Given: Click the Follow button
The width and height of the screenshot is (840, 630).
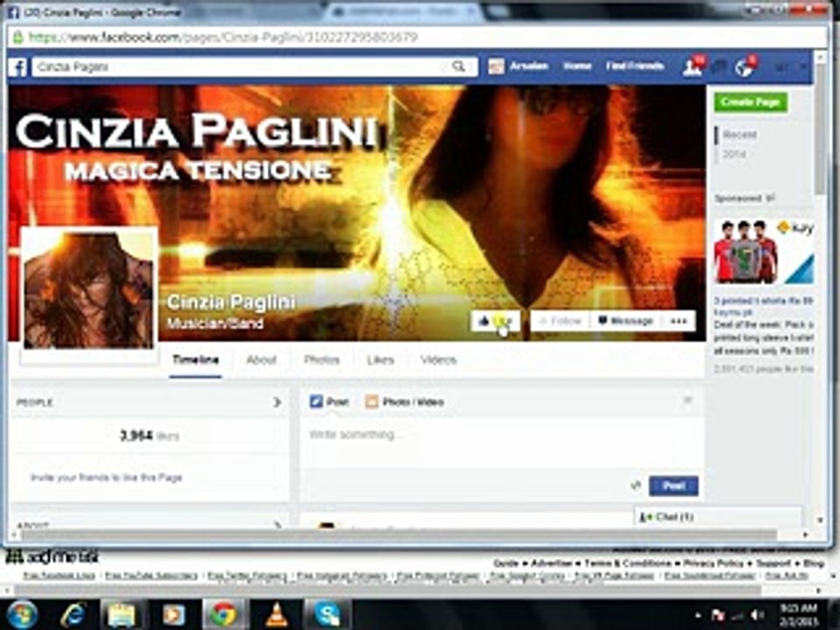Looking at the screenshot, I should tap(560, 321).
